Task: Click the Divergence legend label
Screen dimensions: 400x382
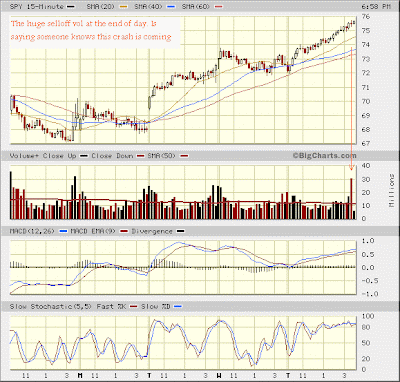Action: [152, 231]
